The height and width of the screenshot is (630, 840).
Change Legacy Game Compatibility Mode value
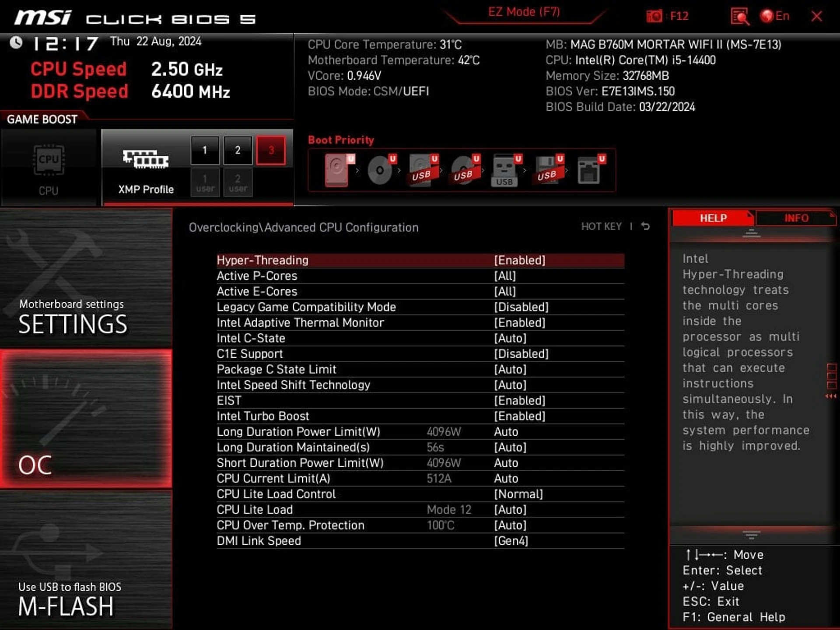pyautogui.click(x=420, y=307)
